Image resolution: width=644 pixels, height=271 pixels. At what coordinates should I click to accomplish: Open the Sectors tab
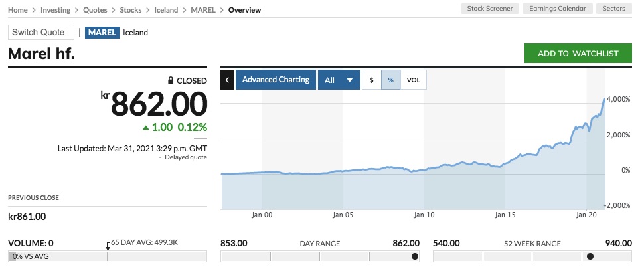614,9
